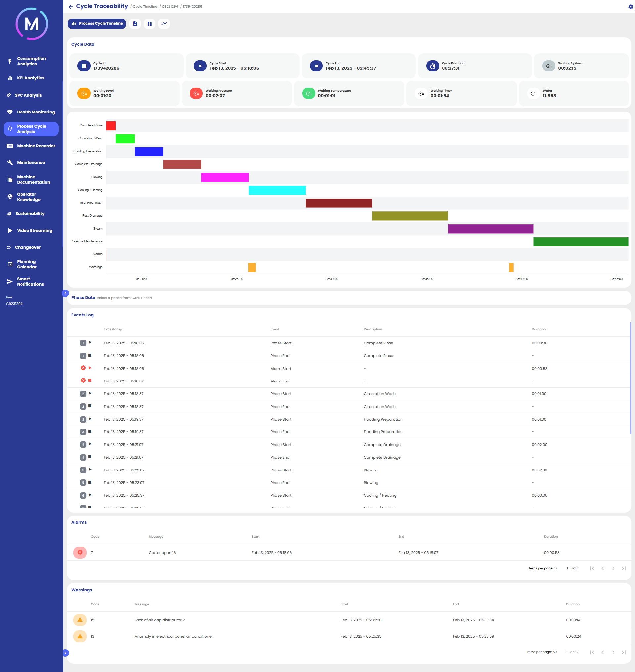Click the Cycle Timeline breadcrumb link

tap(145, 6)
